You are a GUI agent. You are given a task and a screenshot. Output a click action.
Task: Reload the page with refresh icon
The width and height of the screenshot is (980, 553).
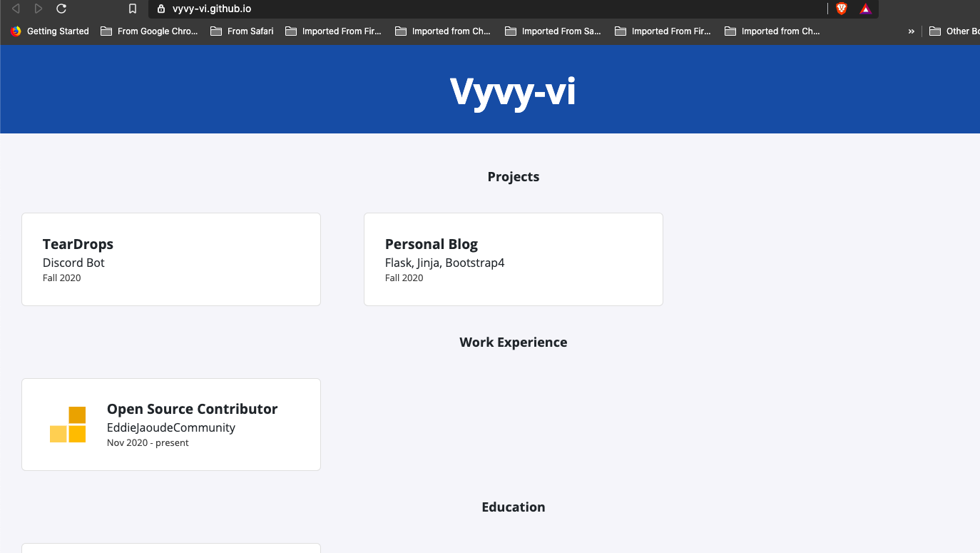(61, 9)
